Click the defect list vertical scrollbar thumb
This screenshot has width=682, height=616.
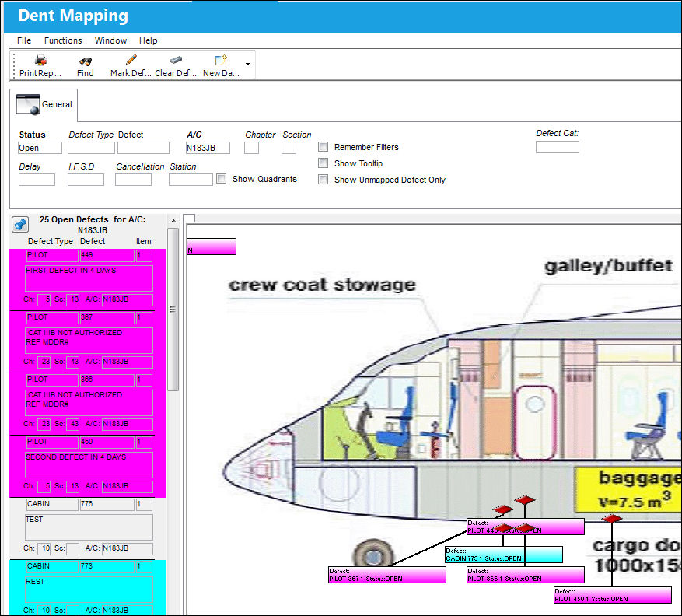173,310
